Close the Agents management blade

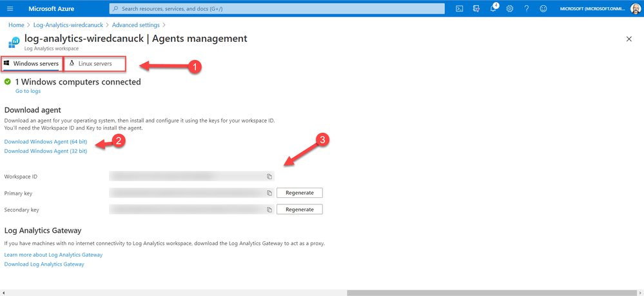point(629,39)
